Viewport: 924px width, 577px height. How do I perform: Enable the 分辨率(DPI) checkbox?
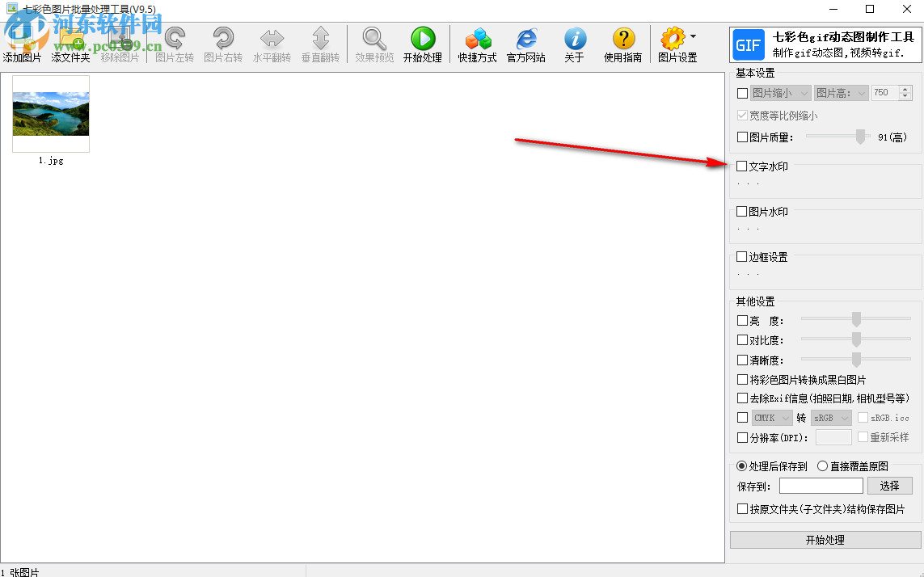742,438
